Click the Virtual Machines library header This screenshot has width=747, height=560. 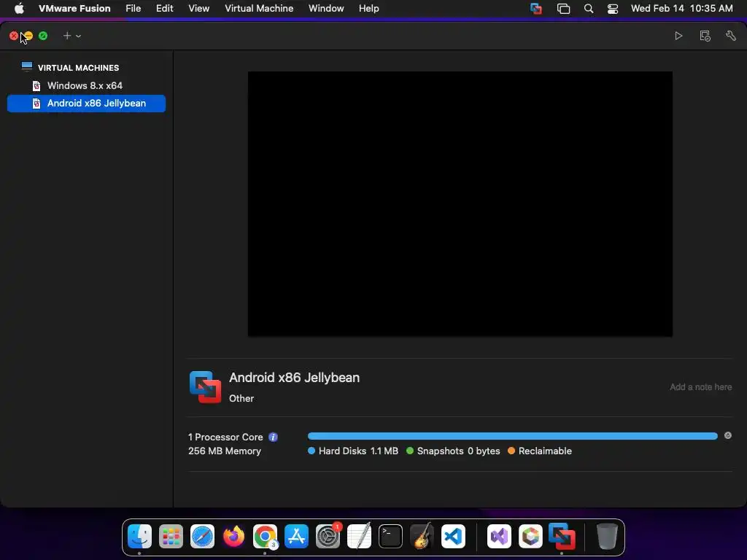pyautogui.click(x=79, y=68)
